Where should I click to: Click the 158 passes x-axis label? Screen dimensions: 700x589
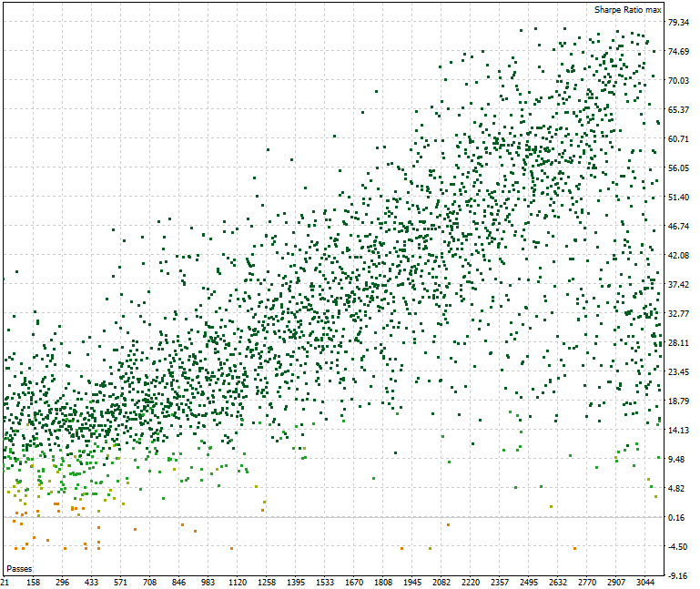[x=33, y=583]
